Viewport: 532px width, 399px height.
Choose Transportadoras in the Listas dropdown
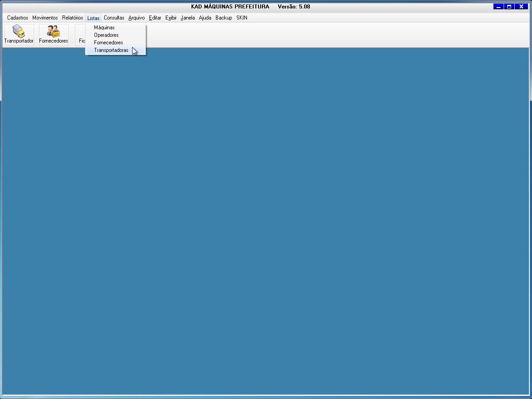115,50
